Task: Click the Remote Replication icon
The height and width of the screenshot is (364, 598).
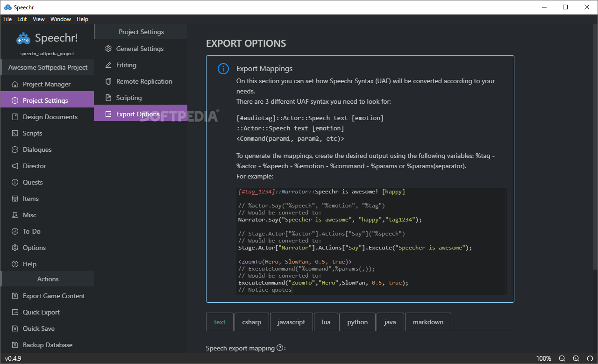Action: [x=108, y=81]
